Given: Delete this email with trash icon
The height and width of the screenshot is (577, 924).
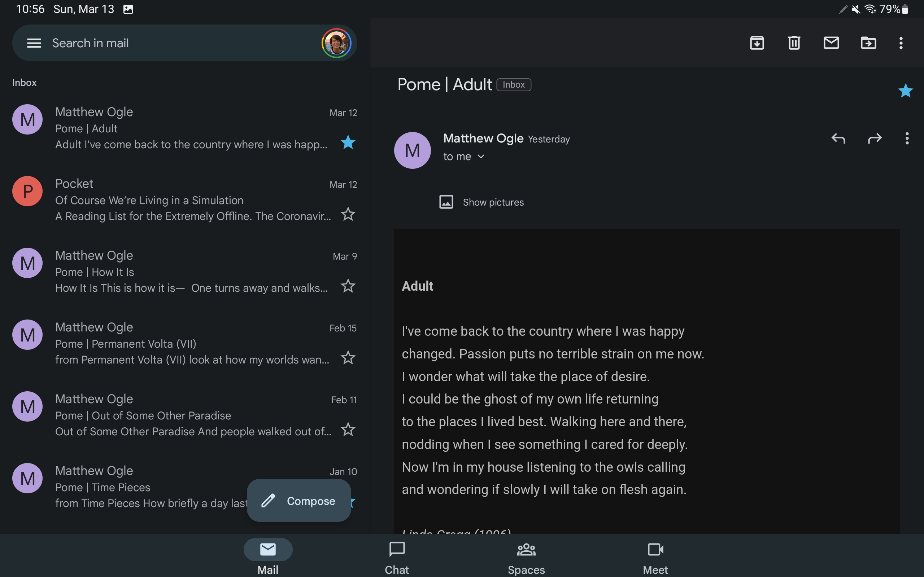Looking at the screenshot, I should pos(794,43).
